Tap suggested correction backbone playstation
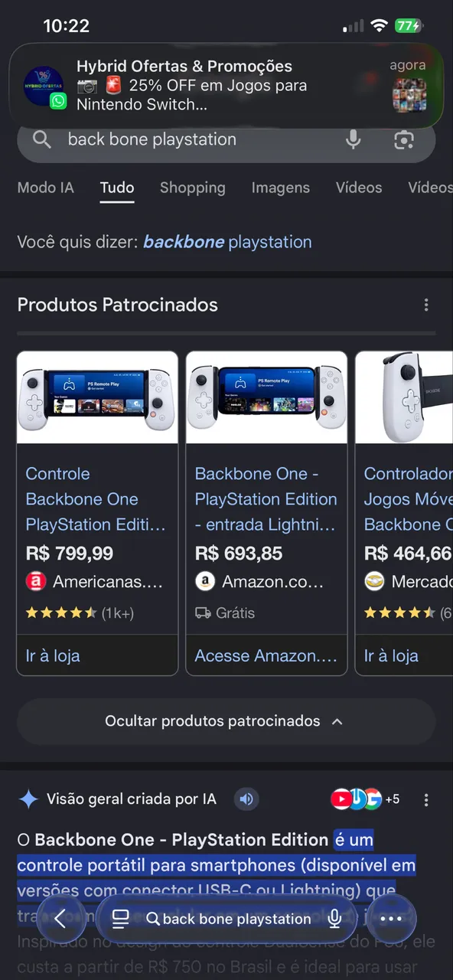 (227, 242)
